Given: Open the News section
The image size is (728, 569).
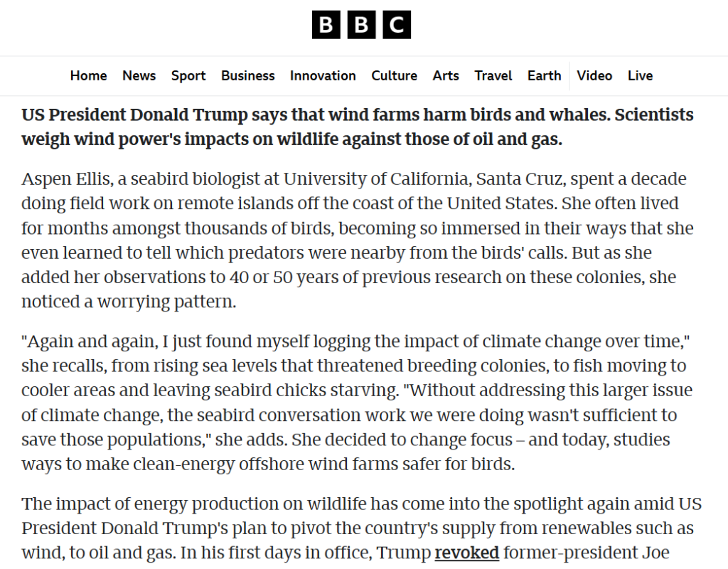Looking at the screenshot, I should point(139,75).
